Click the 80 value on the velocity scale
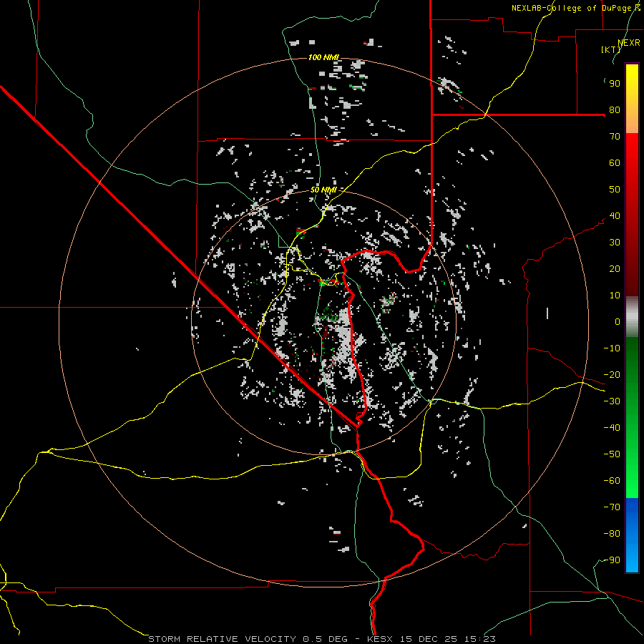Viewport: 644px width, 644px height. [615, 110]
